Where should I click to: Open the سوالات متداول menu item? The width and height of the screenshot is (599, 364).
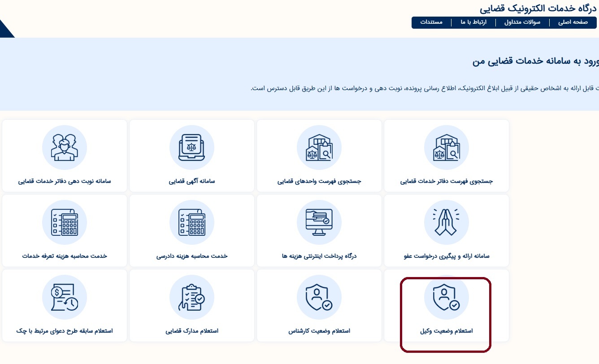pos(522,22)
